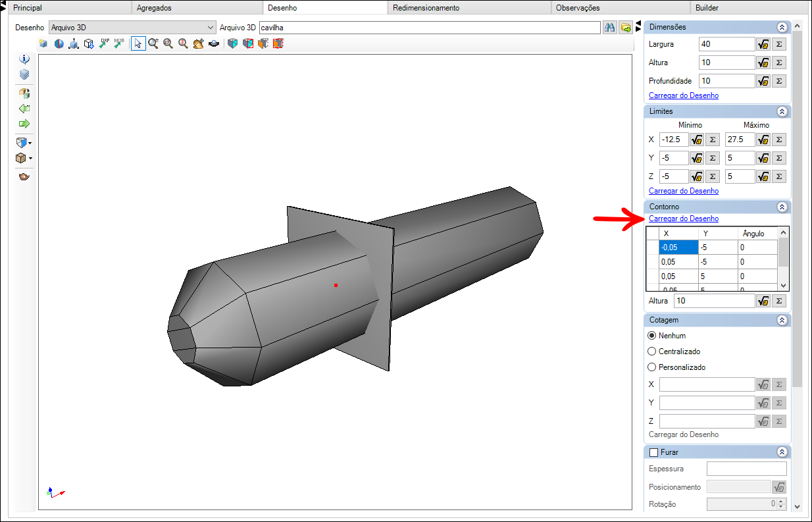Click the Furar Espessura input field
Viewport: 812px width, 522px height.
[746, 469]
